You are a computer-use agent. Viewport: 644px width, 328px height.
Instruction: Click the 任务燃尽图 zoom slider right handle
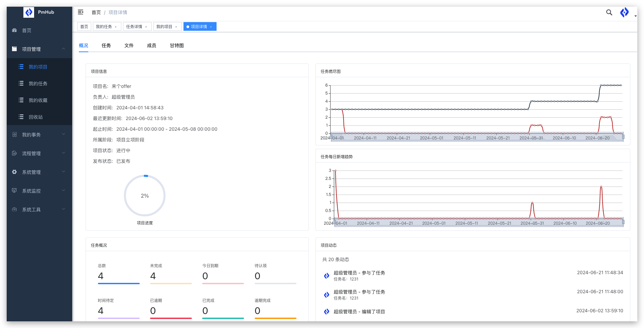(x=623, y=137)
